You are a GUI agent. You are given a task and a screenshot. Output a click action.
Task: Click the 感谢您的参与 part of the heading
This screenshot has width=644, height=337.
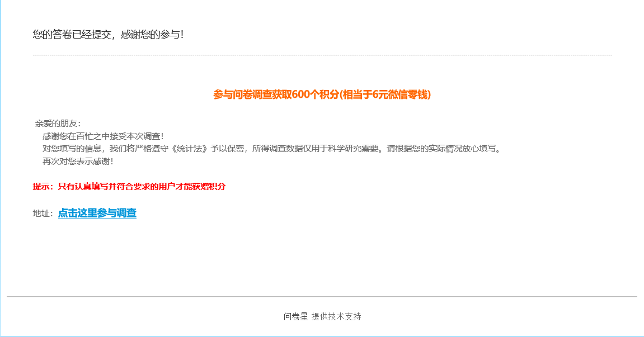point(152,35)
